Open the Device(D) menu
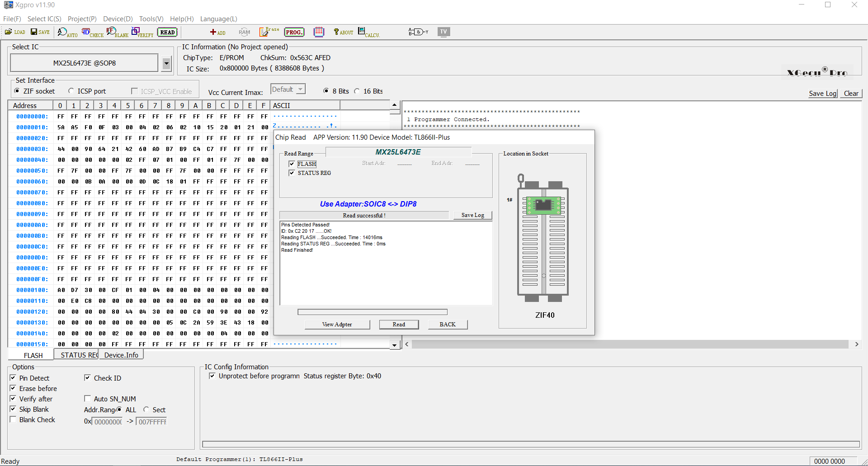The image size is (868, 466). pos(118,19)
